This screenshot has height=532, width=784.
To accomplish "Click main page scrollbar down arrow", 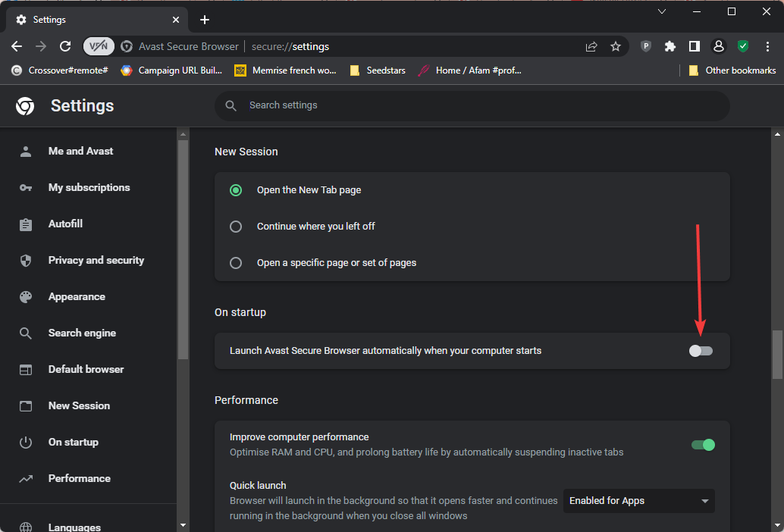I will (777, 525).
